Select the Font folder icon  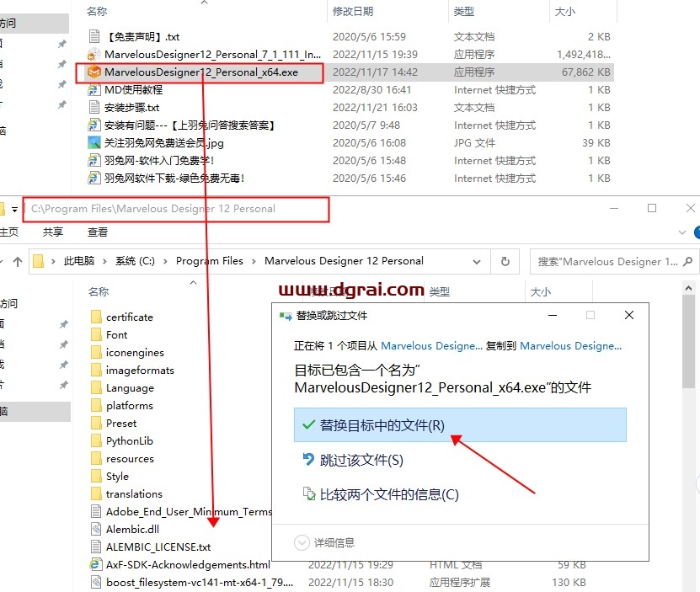pos(96,335)
